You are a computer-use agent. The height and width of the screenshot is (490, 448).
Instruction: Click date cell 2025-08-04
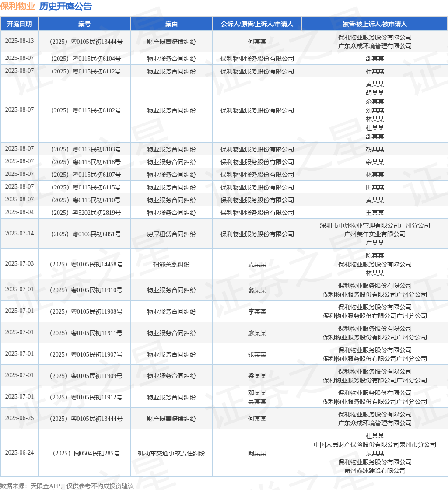point(19,212)
